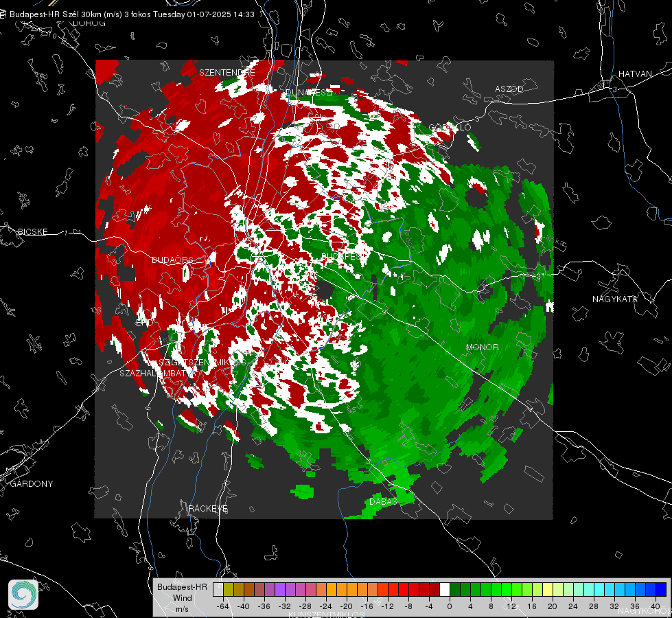Click the timestamp 01-07-2025 14:33
The width and height of the screenshot is (672, 618).
pos(220,14)
